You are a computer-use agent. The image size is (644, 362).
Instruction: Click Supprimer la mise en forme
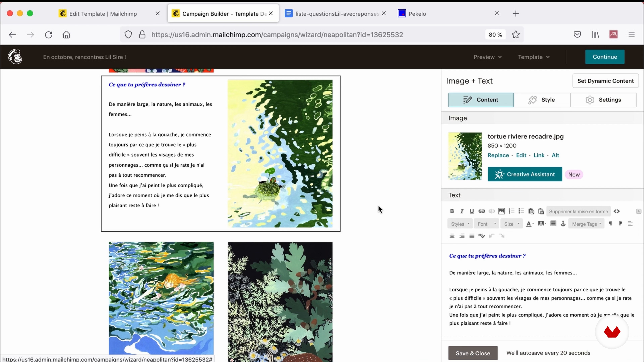tap(578, 212)
